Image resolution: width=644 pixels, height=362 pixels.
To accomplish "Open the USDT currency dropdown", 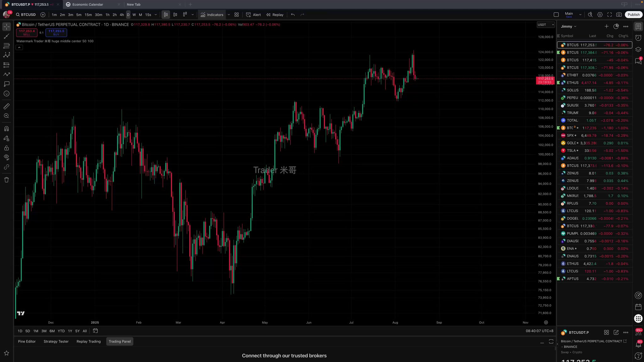I will click(x=546, y=25).
